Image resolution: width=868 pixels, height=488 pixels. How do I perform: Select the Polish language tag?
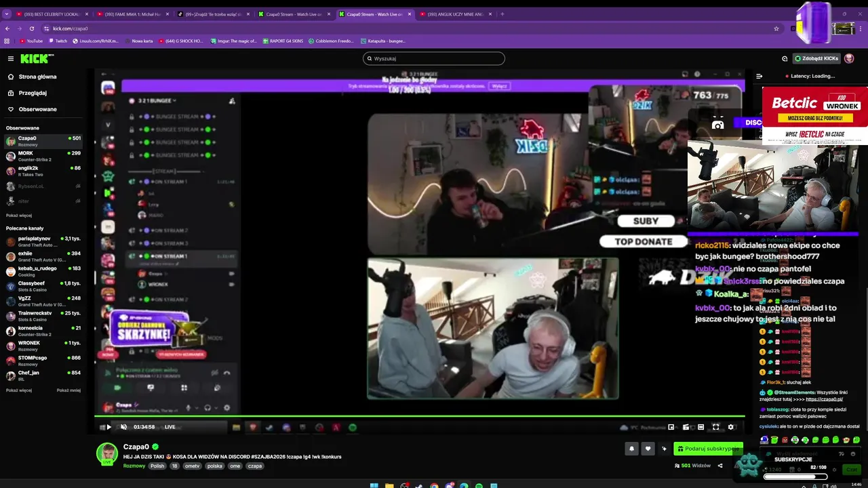click(x=157, y=466)
